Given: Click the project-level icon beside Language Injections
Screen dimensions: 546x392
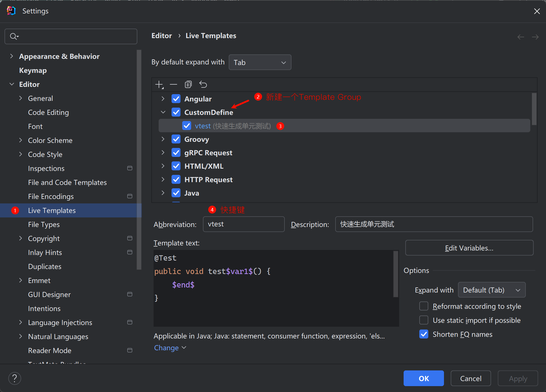Looking at the screenshot, I should [x=130, y=322].
